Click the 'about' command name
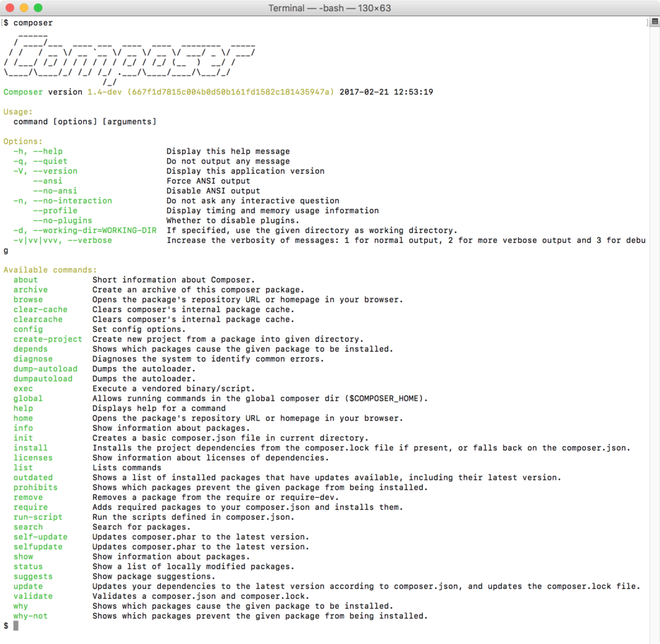Viewport: 660px width, 644px height. coord(25,280)
